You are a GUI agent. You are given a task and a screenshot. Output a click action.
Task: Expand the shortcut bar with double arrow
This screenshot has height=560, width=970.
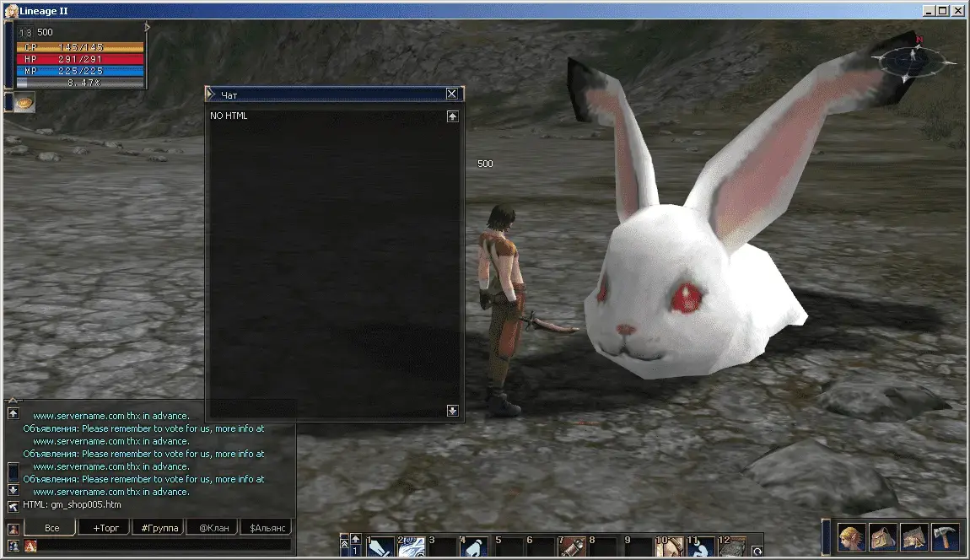(345, 544)
